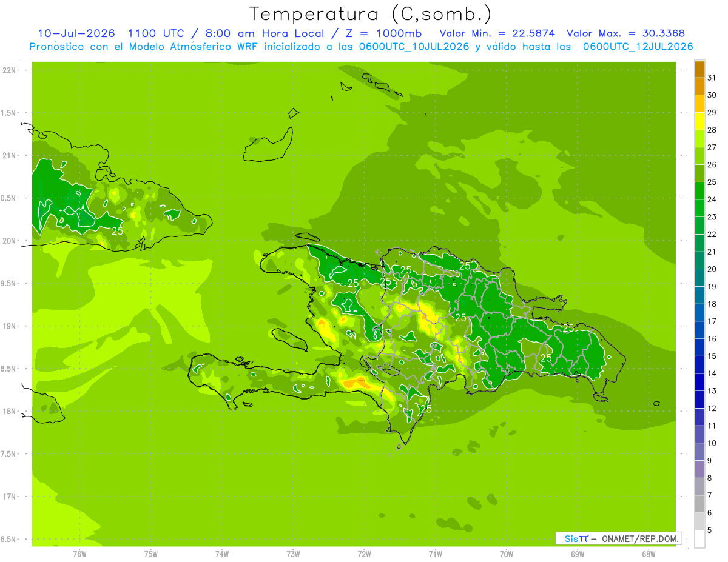Select "Valor Min. = 22.5874" text
The height and width of the screenshot is (562, 728).
[x=497, y=33]
